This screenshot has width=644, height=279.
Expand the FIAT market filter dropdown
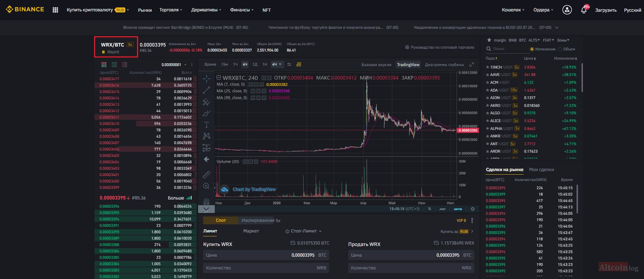pyautogui.click(x=549, y=40)
